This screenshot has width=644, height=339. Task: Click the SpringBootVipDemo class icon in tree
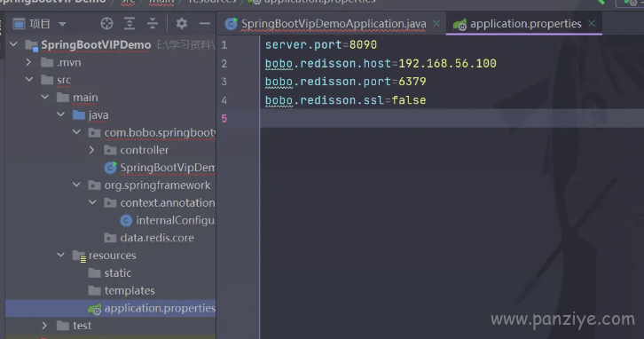[x=111, y=167]
